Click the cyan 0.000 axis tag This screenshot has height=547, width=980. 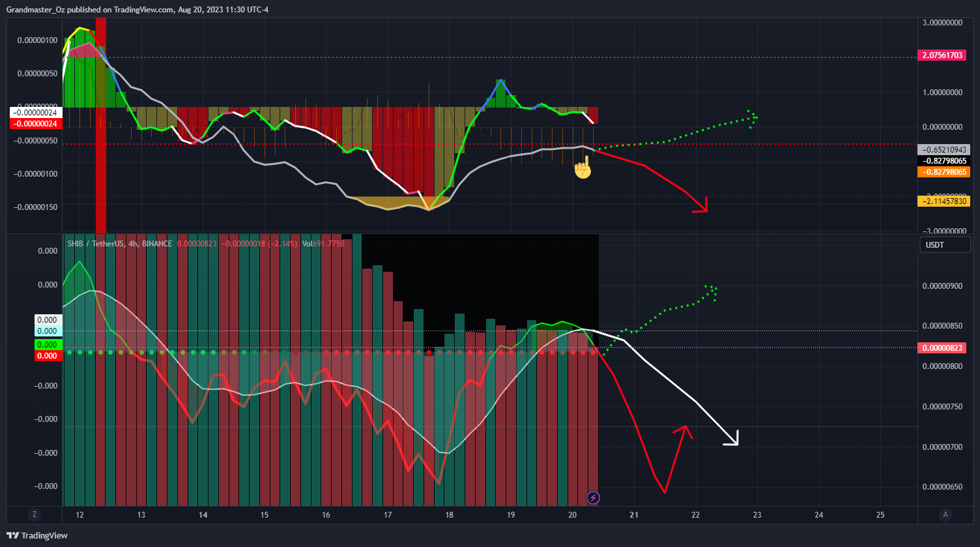coord(48,331)
